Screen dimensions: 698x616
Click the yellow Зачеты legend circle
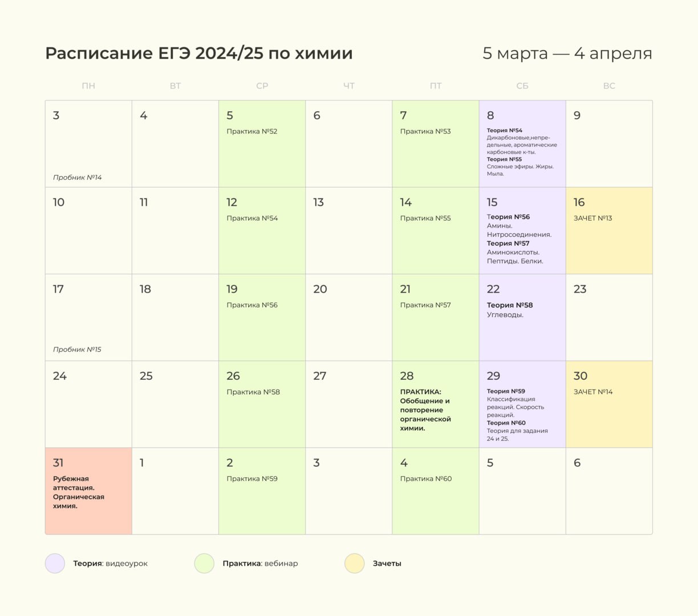(354, 564)
